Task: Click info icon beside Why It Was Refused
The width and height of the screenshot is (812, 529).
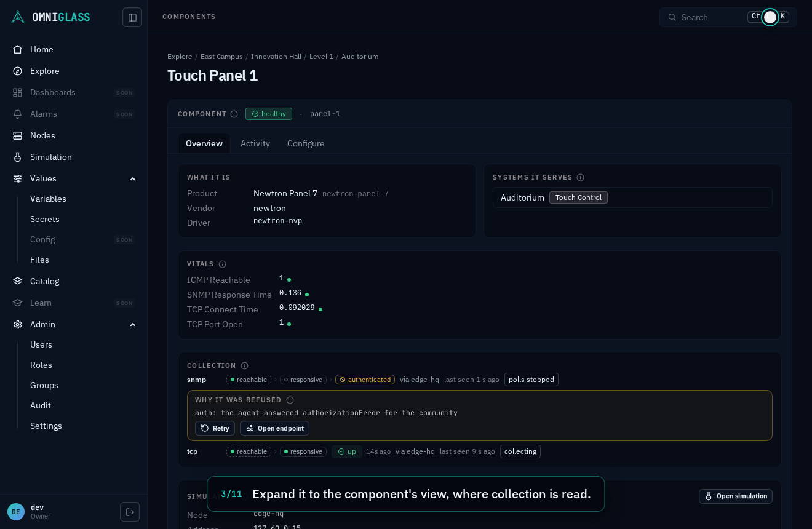Action: [290, 400]
